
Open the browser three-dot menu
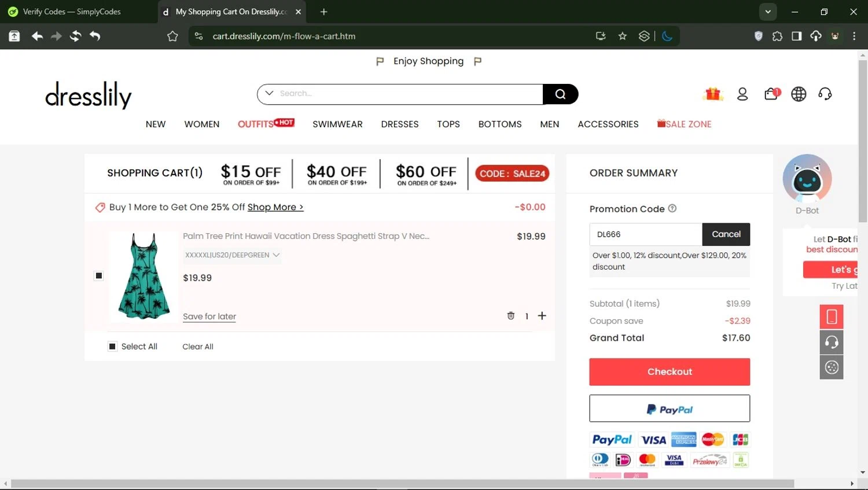pyautogui.click(x=854, y=36)
